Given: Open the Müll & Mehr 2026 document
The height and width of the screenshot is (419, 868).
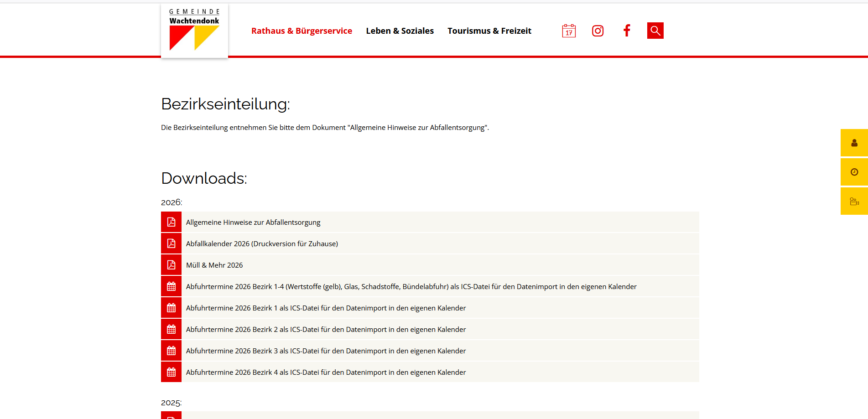Looking at the screenshot, I should tap(214, 265).
